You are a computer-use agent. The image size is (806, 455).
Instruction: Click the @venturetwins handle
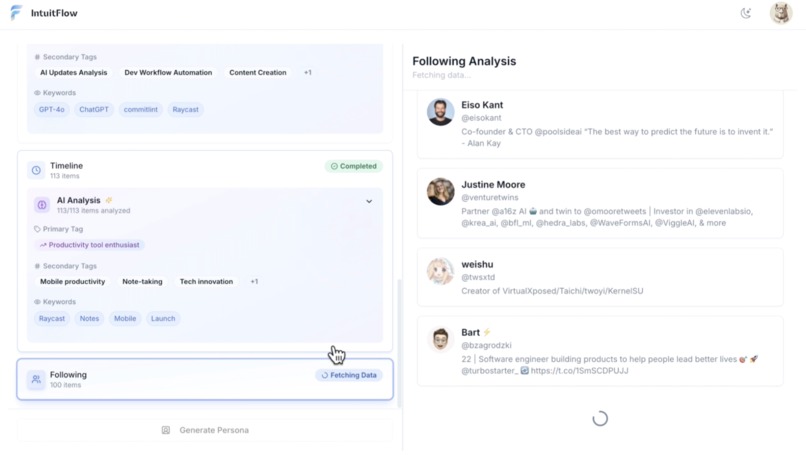[490, 197]
